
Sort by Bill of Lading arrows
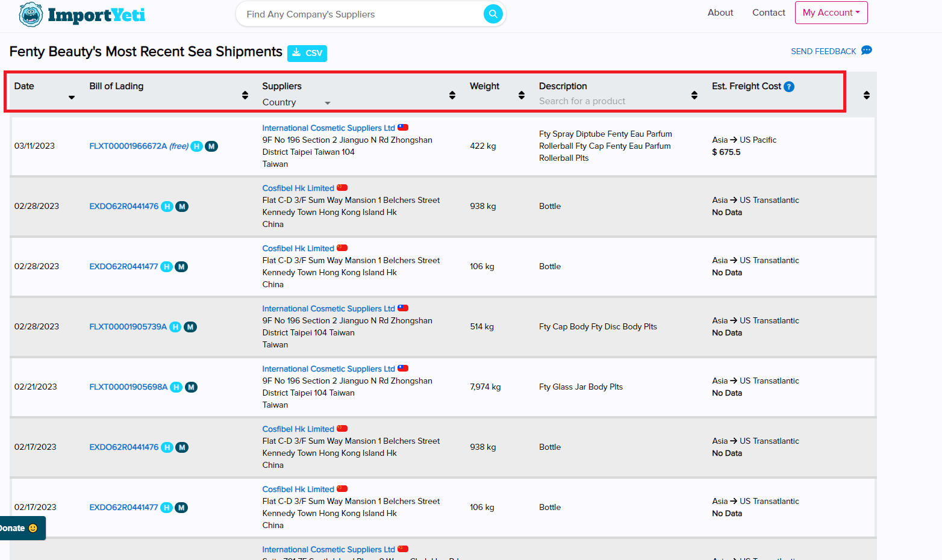pyautogui.click(x=245, y=95)
